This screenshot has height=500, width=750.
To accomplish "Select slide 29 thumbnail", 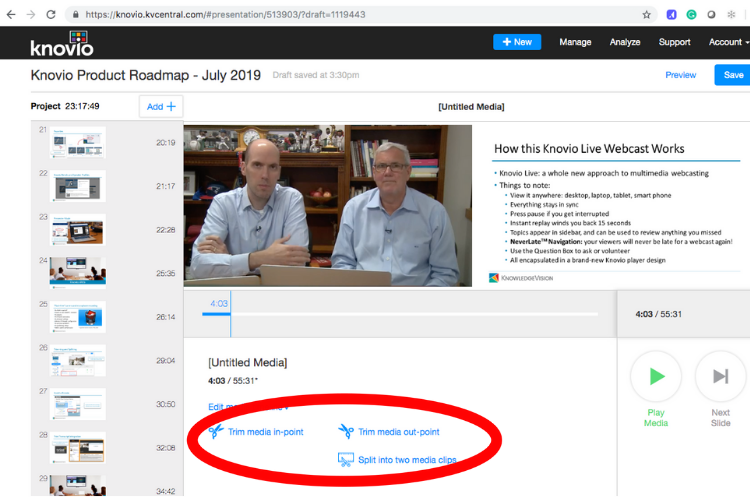I will pyautogui.click(x=77, y=485).
